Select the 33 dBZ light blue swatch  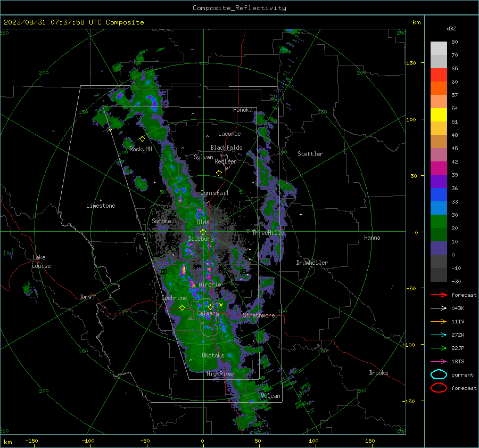439,208
